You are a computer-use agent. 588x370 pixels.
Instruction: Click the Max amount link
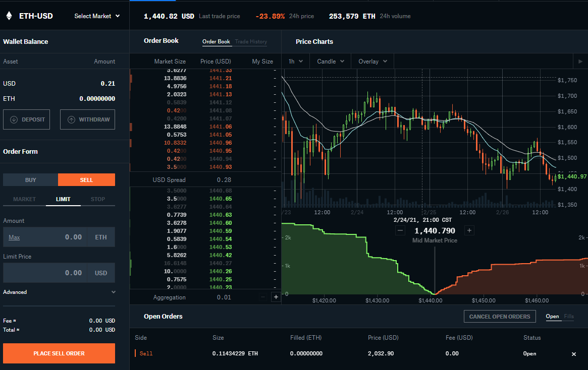tap(14, 237)
